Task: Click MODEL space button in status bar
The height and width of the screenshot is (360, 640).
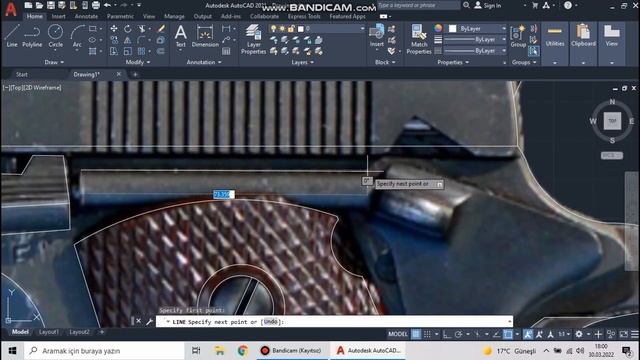Action: pos(398,334)
